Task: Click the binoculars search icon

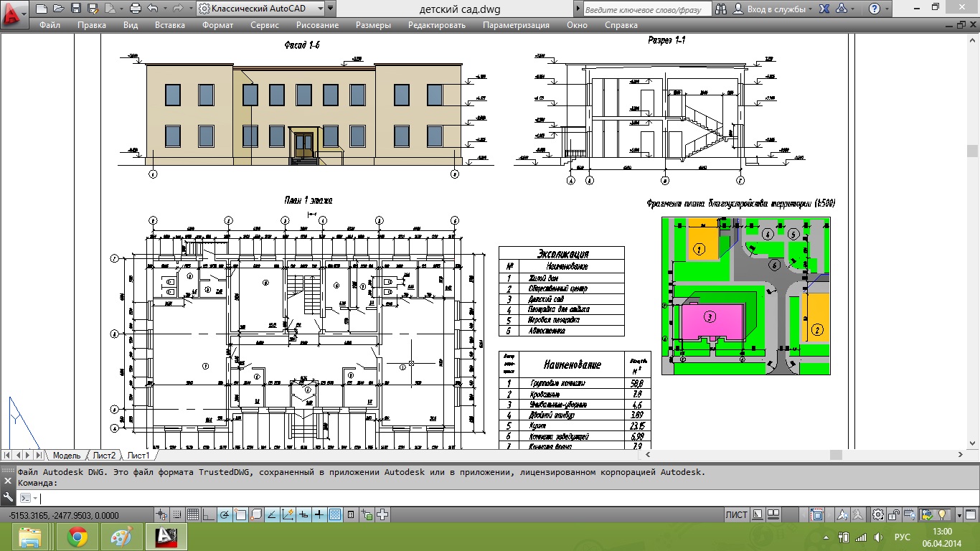Action: tap(720, 9)
